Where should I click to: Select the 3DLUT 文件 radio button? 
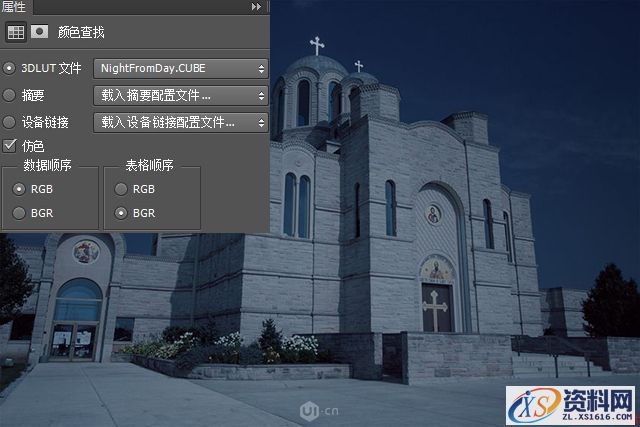tap(9, 68)
